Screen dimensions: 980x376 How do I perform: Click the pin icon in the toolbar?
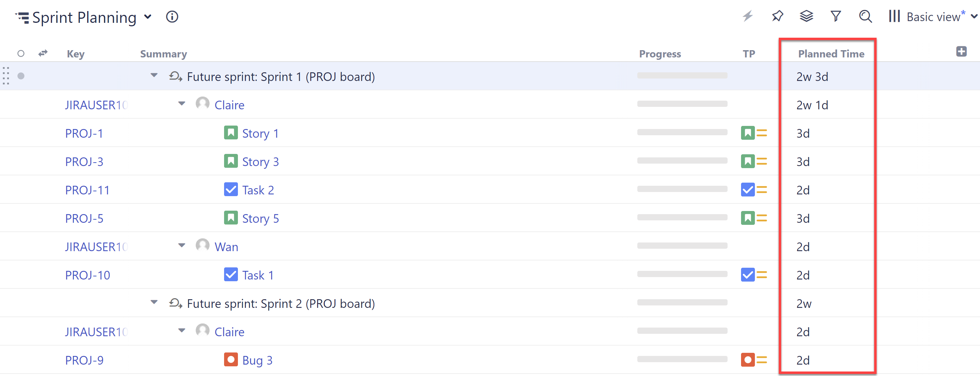777,16
